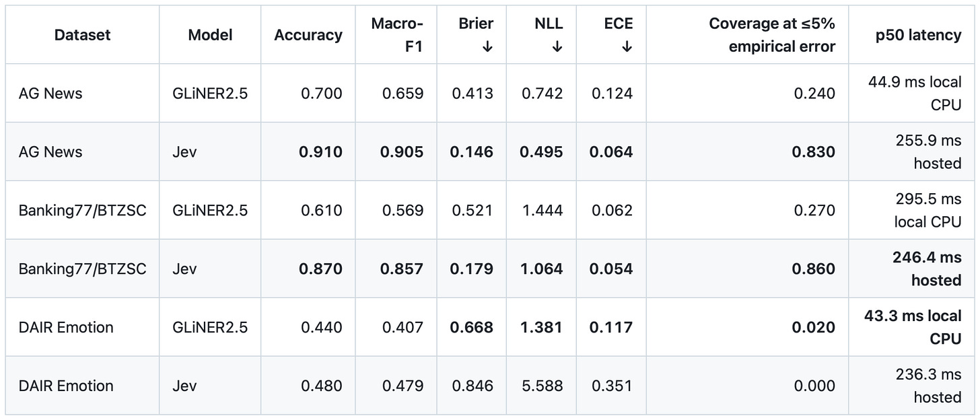Click the Macro-F1 column header
The height and width of the screenshot is (420, 980).
pos(397,35)
